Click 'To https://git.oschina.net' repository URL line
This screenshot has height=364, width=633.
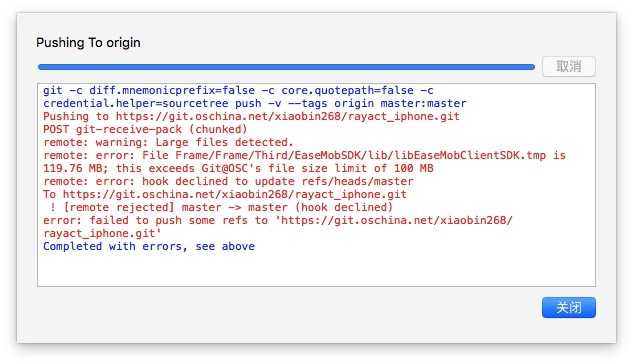pyautogui.click(x=225, y=195)
